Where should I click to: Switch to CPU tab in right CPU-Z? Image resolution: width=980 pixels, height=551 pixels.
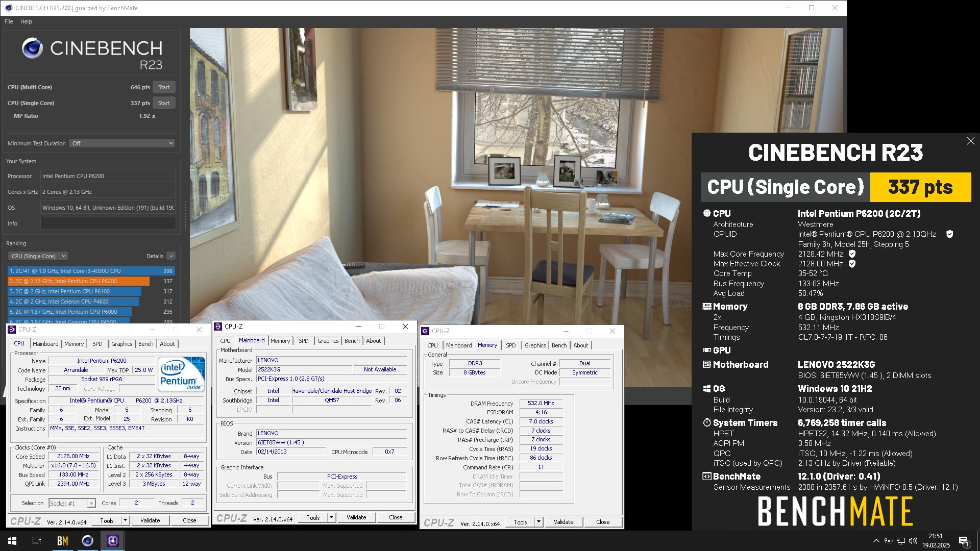coord(433,345)
